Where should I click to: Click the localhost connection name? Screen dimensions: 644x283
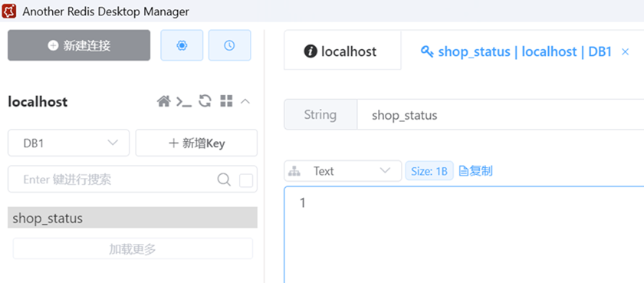(38, 101)
